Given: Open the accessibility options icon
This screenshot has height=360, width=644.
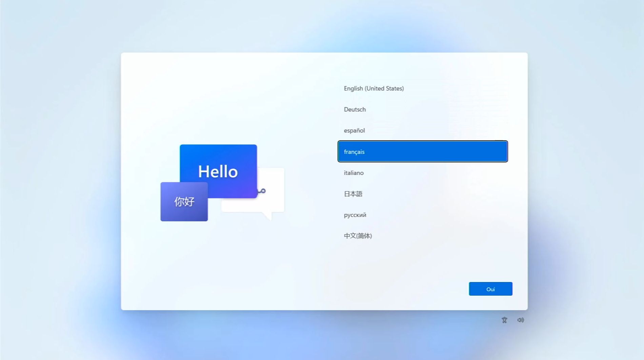Looking at the screenshot, I should 504,320.
